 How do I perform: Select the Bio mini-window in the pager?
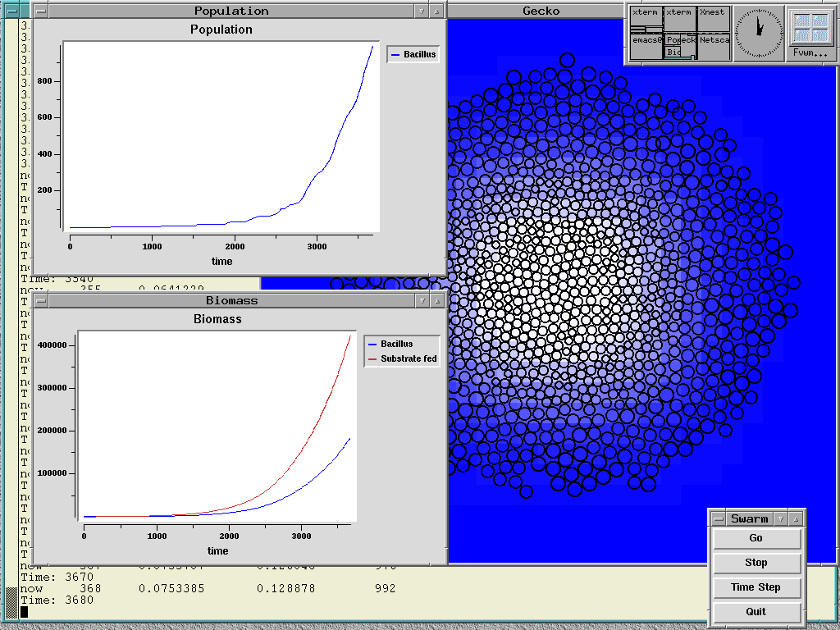point(674,52)
